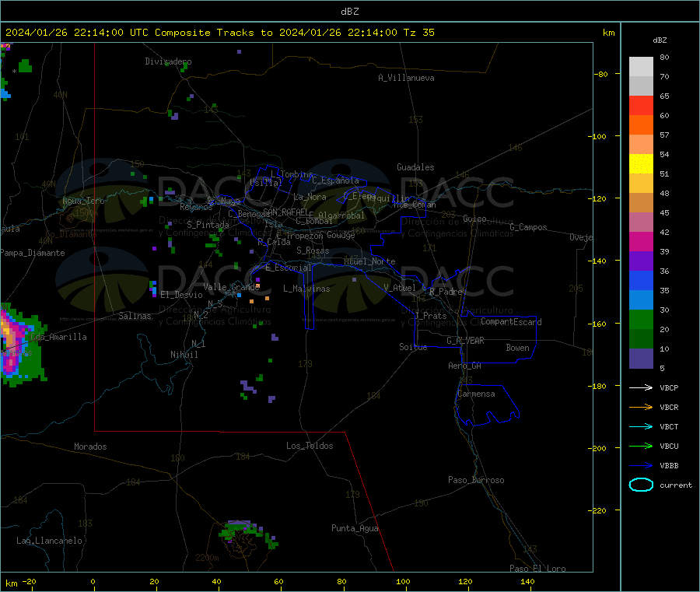Viewport: 700px width, 592px height.
Task: Click the 'Divisadero' map label
Action: point(168,61)
